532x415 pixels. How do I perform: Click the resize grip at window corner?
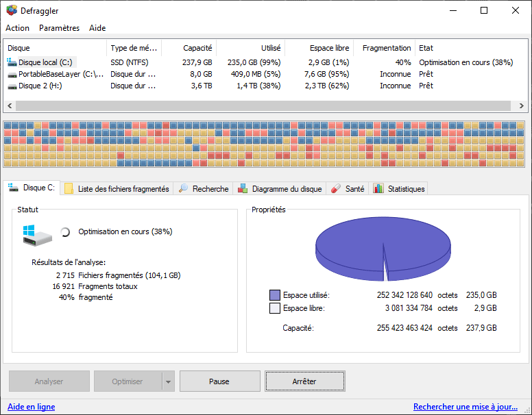tap(528, 411)
